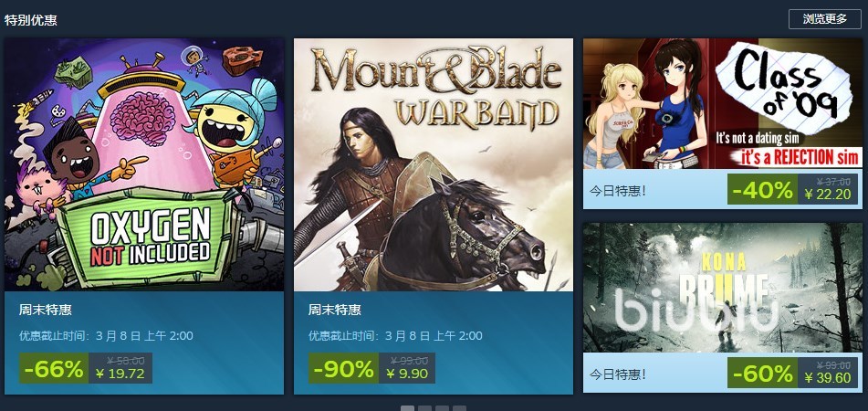The height and width of the screenshot is (411, 868).
Task: Click the ¥39.60 discounted price
Action: coord(827,378)
